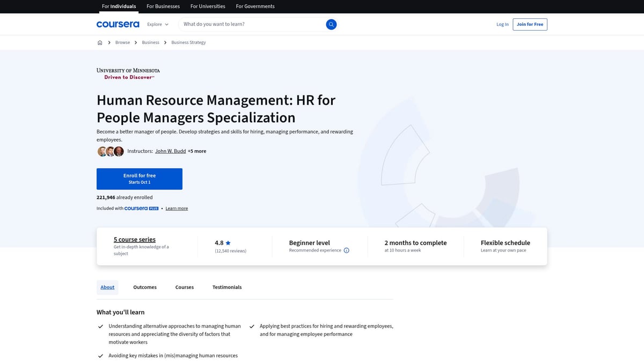
Task: Click the University of Minnesota logo
Action: point(128,73)
